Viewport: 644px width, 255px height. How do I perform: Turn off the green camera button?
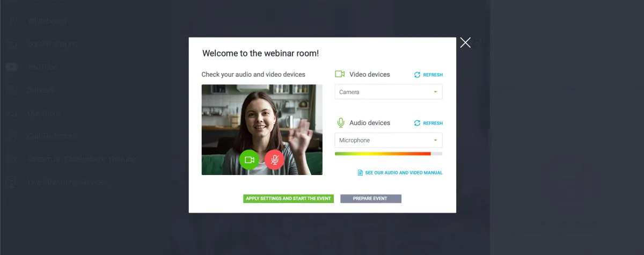coord(249,159)
